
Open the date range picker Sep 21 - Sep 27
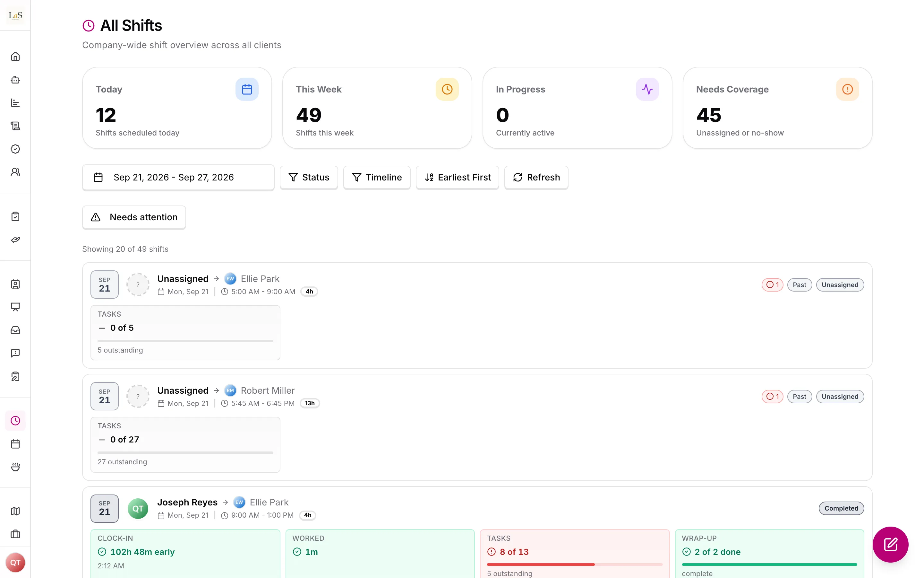coord(178,177)
